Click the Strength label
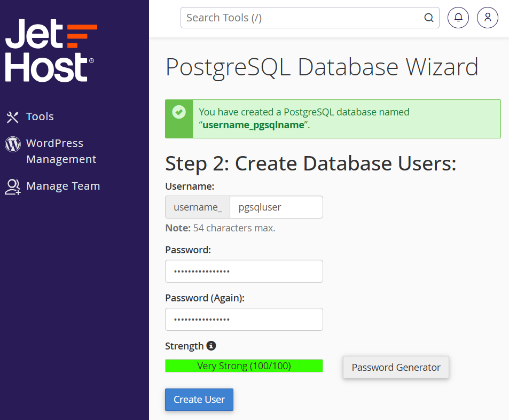This screenshot has height=420, width=509. (184, 346)
